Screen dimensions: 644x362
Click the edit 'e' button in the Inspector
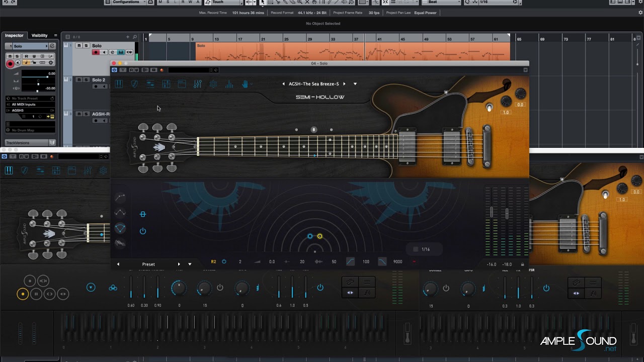click(x=52, y=46)
